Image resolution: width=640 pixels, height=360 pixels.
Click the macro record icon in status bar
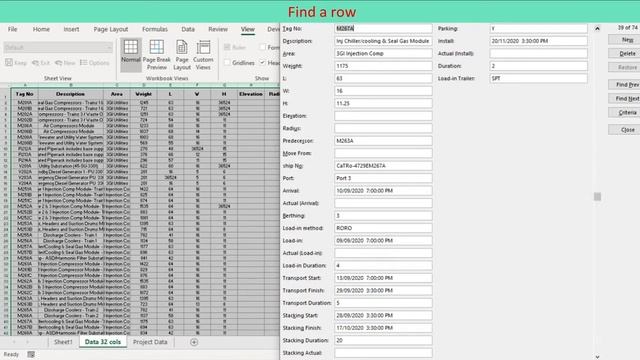click(x=31, y=354)
